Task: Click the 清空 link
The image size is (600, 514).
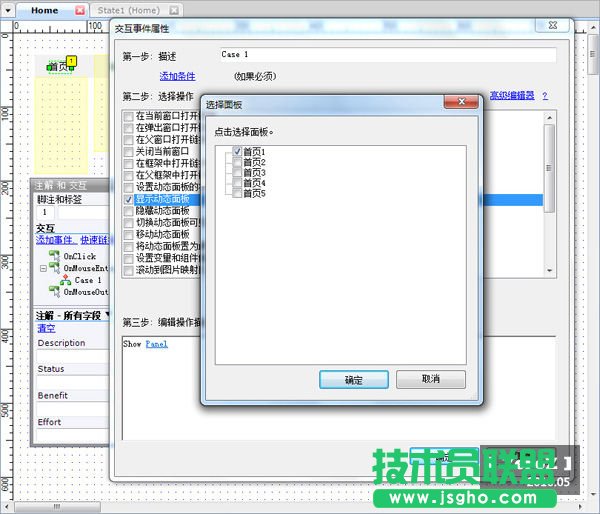Action: [46, 328]
